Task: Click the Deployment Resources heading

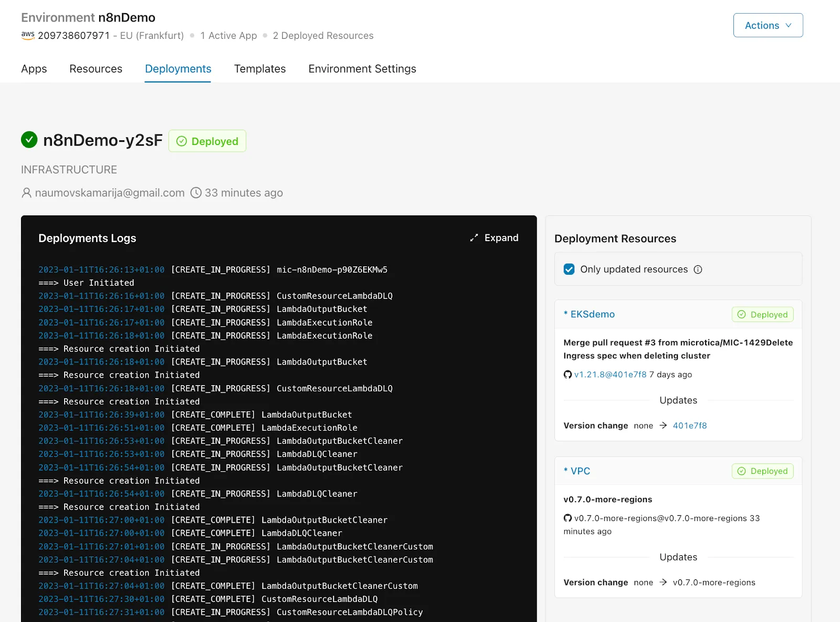Action: 615,239
